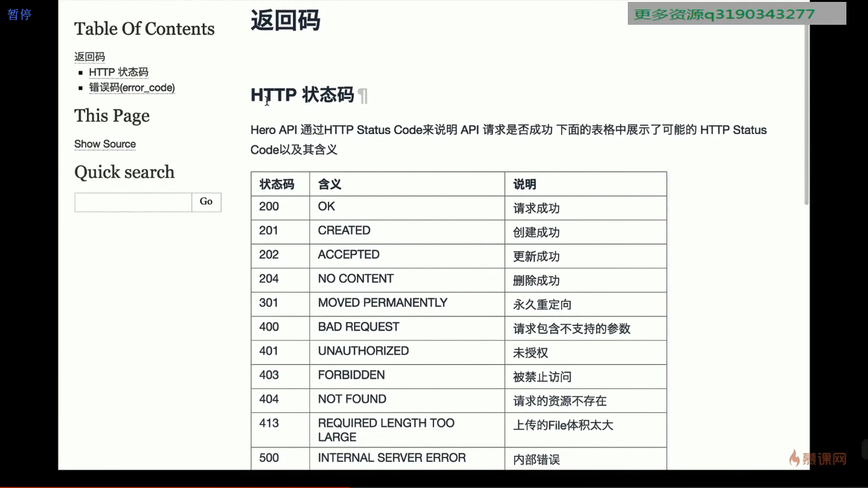Click the 上传的File体积太大 cell
The width and height of the screenshot is (868, 488).
tap(586, 430)
